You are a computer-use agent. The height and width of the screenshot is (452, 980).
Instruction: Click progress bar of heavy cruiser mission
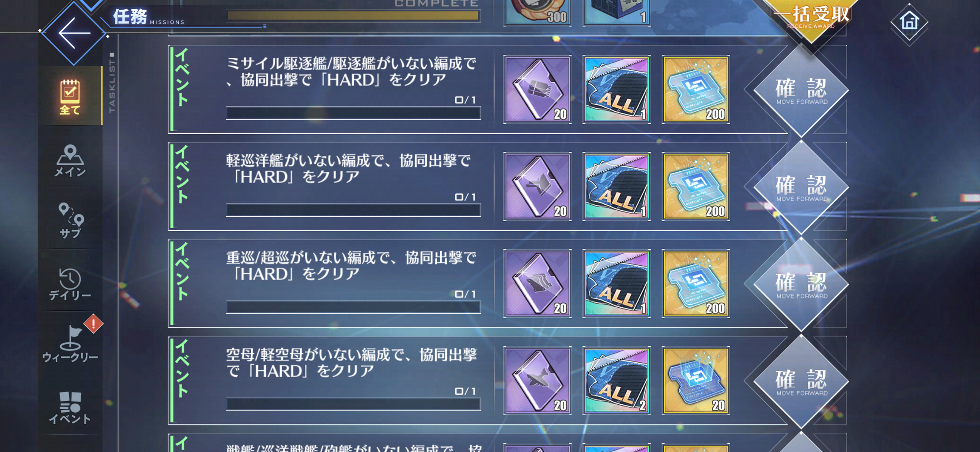[353, 307]
